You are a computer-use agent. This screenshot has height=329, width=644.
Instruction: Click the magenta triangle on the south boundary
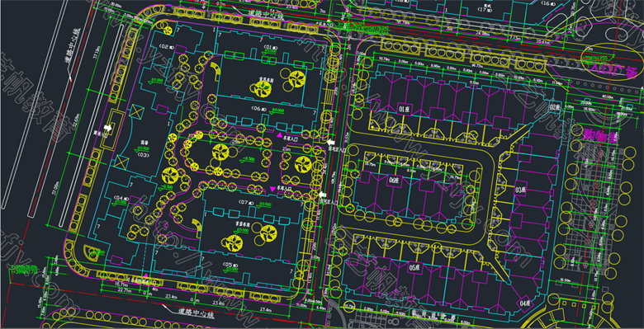click(145, 275)
